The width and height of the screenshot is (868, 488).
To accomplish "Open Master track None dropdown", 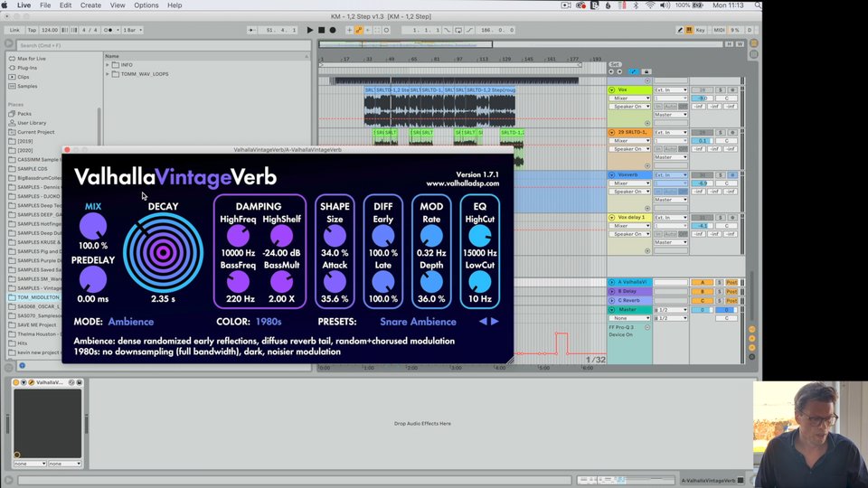I will coord(630,318).
